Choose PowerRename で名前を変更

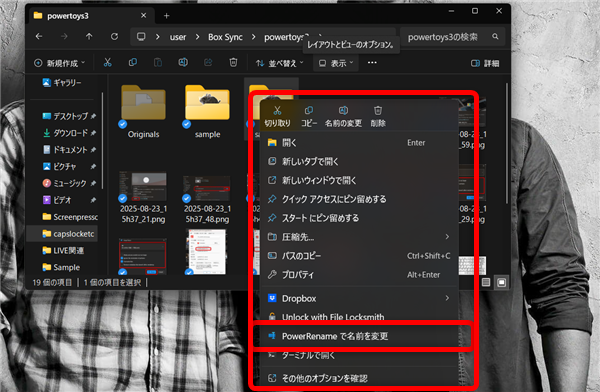point(359,336)
